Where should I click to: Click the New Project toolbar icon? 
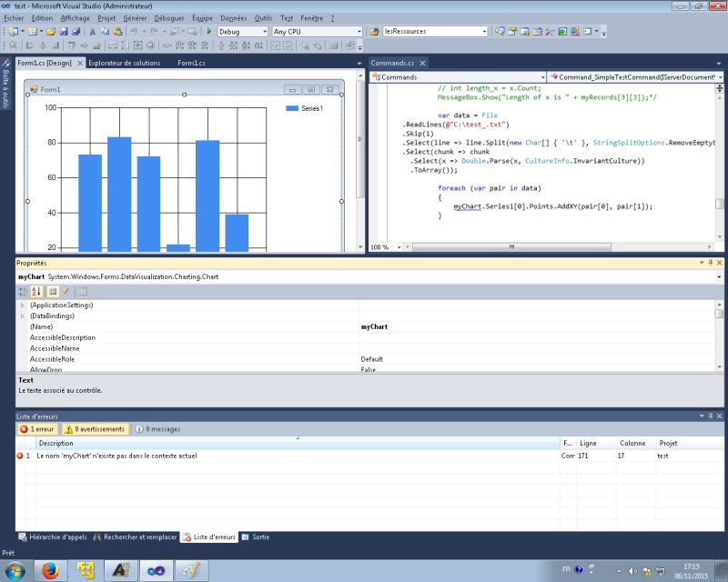click(x=14, y=31)
